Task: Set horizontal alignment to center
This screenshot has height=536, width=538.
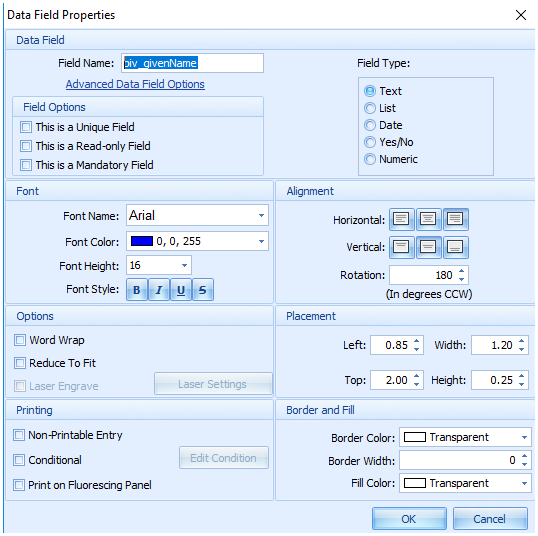Action: click(x=428, y=219)
